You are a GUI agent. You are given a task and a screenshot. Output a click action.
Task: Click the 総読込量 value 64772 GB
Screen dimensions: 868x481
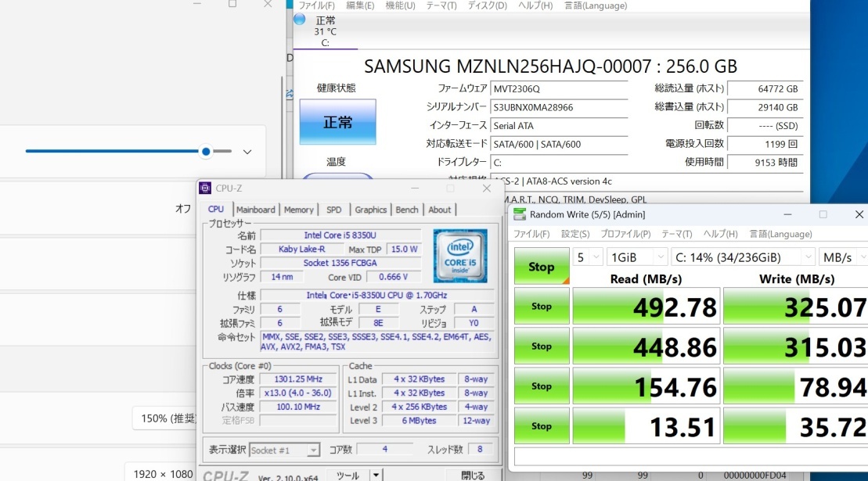[765, 88]
